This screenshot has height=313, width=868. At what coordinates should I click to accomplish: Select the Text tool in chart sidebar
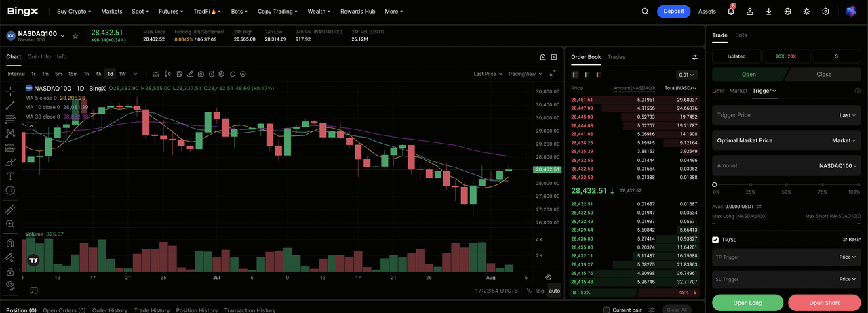tap(10, 176)
